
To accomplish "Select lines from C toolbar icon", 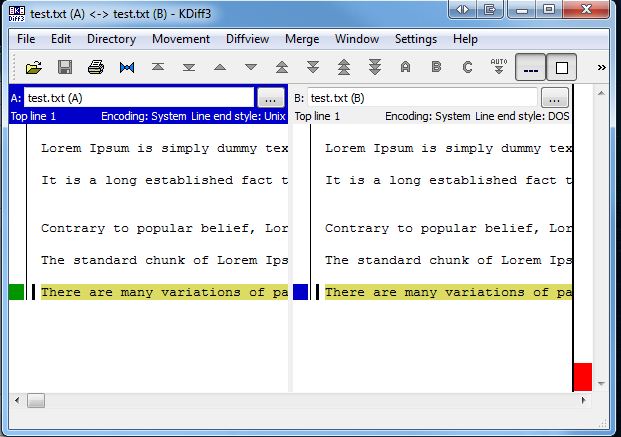I will coord(467,68).
